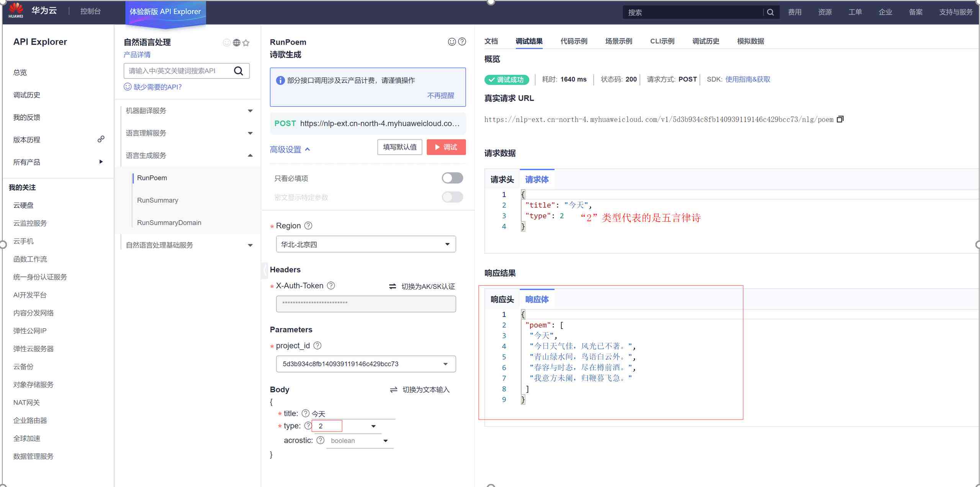The height and width of the screenshot is (487, 980).
Task: Click the search magnifier in top bar
Action: coord(770,12)
